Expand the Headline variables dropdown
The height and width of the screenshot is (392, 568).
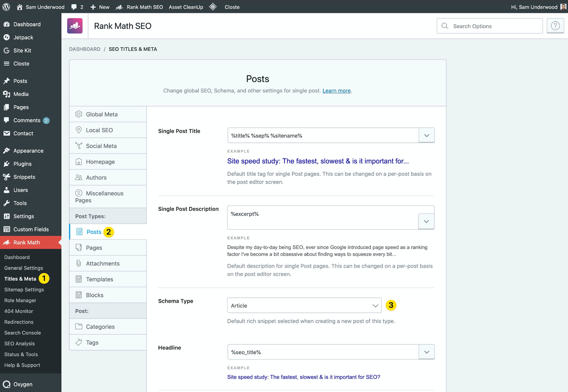[x=426, y=352]
